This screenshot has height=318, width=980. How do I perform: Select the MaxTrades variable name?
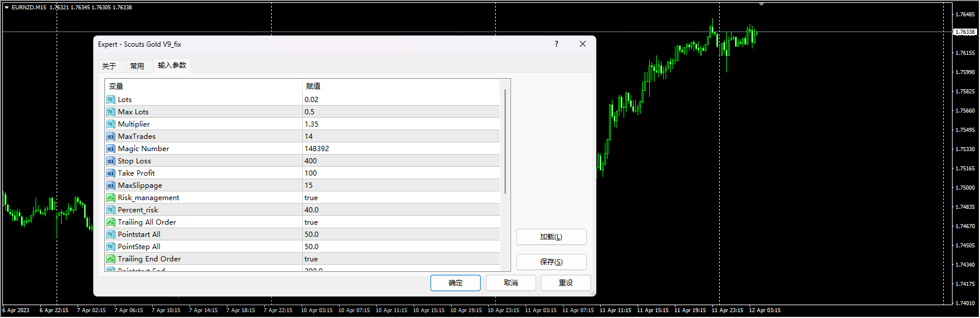click(136, 137)
